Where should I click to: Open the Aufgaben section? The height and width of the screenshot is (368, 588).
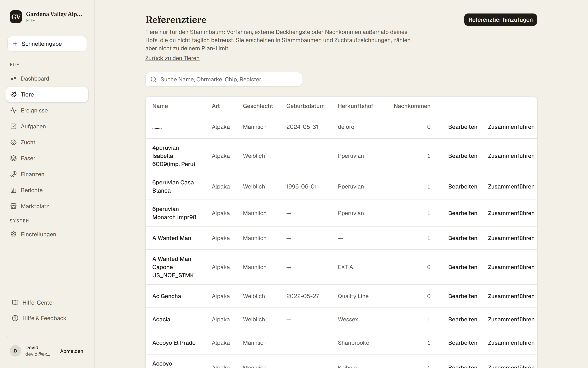coord(47,126)
